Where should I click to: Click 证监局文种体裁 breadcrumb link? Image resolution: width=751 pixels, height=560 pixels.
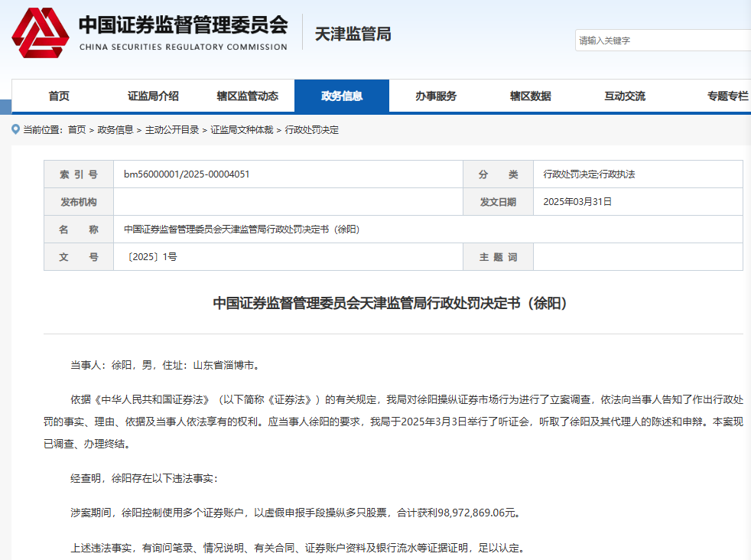pos(242,130)
